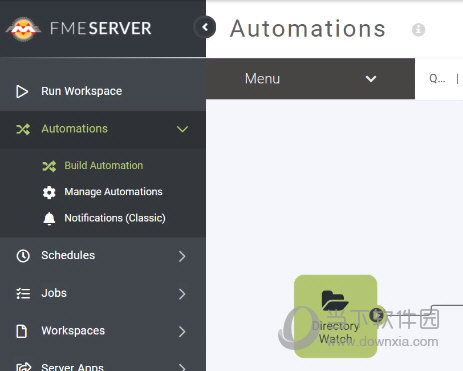Select Automations in the sidebar
Image resolution: width=463 pixels, height=371 pixels.
[x=103, y=129]
